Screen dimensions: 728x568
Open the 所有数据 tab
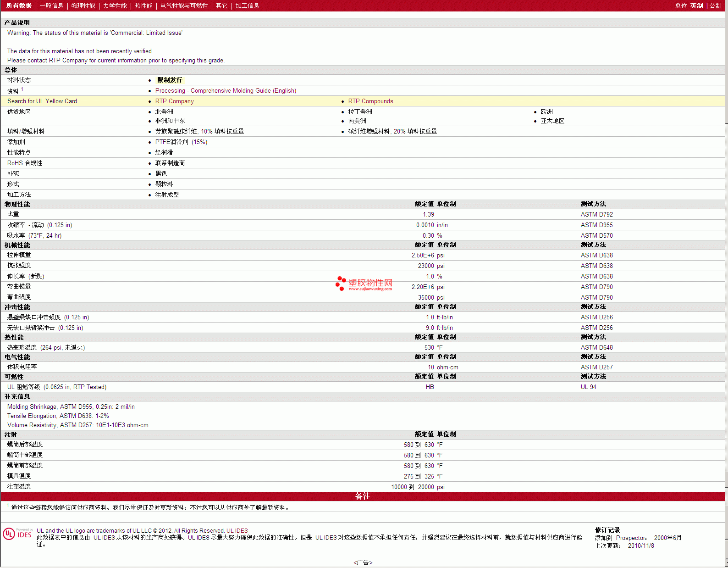[x=19, y=6]
